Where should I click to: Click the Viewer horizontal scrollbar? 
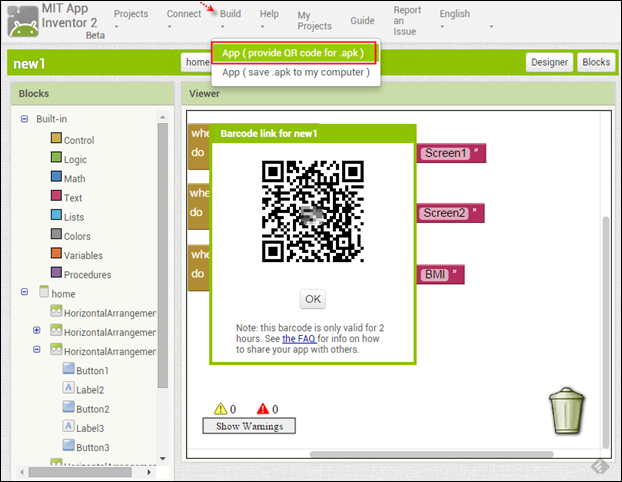tap(431, 454)
